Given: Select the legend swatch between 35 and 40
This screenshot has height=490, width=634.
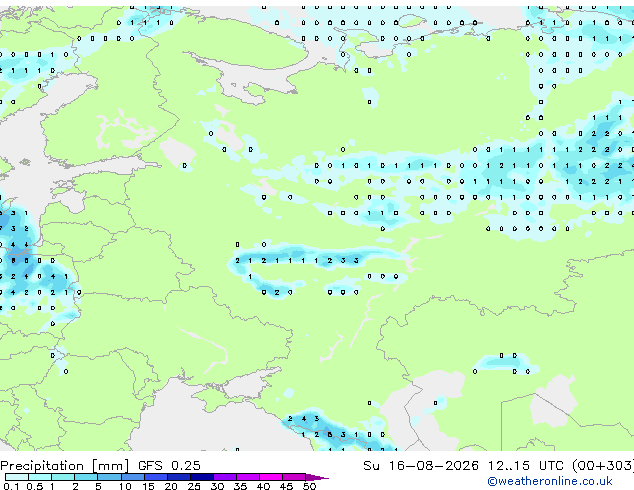Looking at the screenshot, I should click(248, 477).
